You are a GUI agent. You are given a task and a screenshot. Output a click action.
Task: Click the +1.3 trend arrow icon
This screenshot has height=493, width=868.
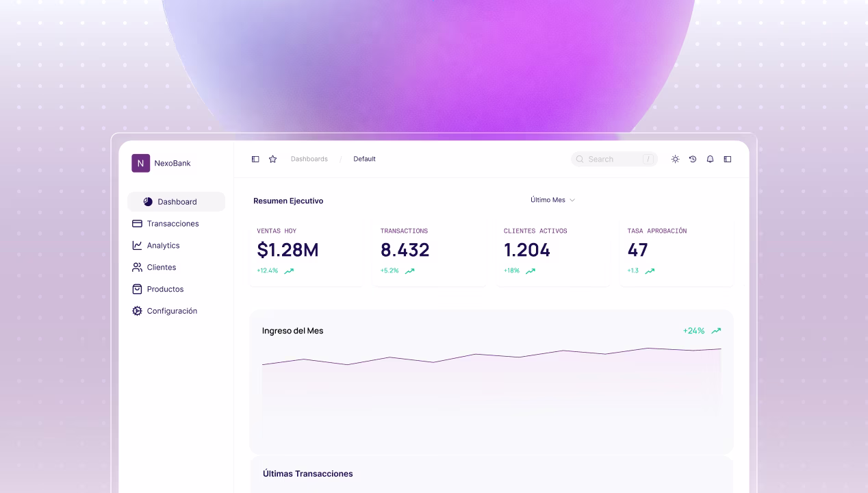(x=650, y=271)
